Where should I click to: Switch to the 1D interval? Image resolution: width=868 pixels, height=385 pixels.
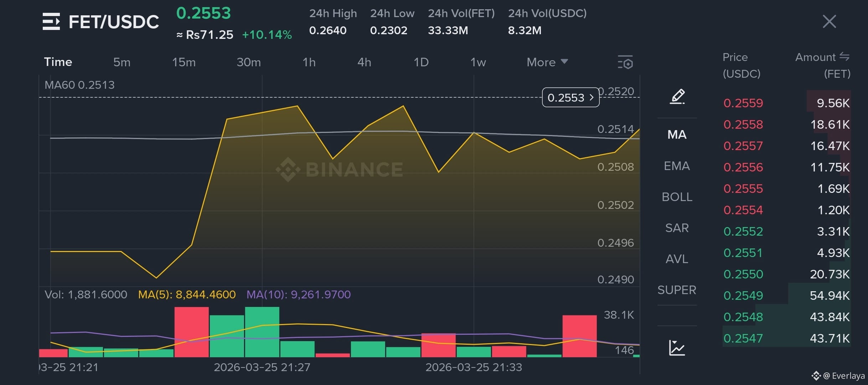click(x=421, y=62)
